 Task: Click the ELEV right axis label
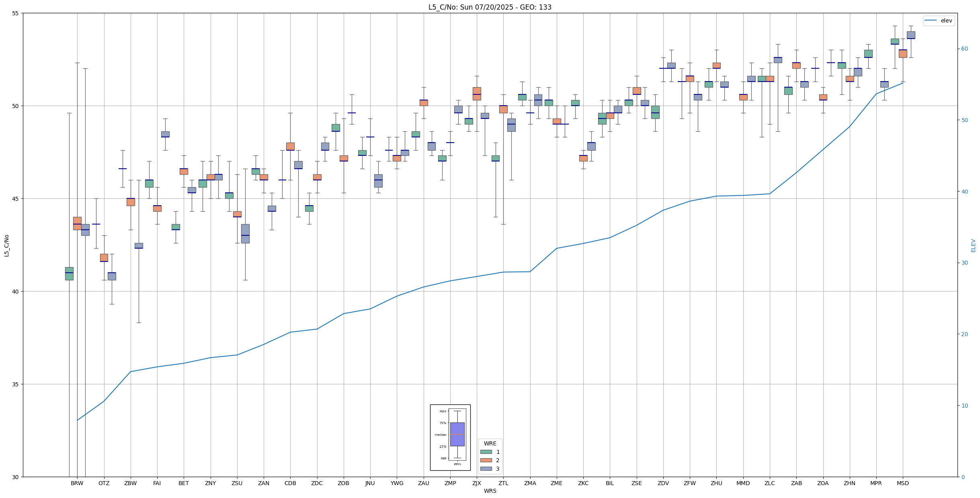coord(973,245)
